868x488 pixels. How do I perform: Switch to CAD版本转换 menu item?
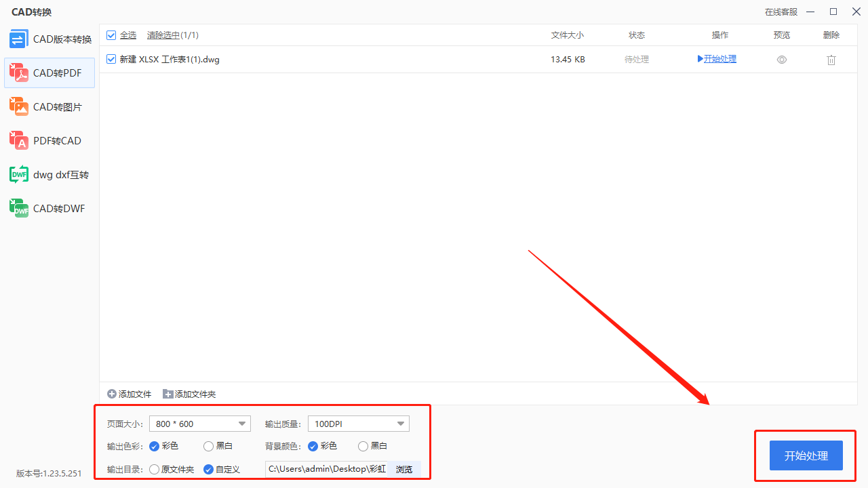pyautogui.click(x=50, y=39)
